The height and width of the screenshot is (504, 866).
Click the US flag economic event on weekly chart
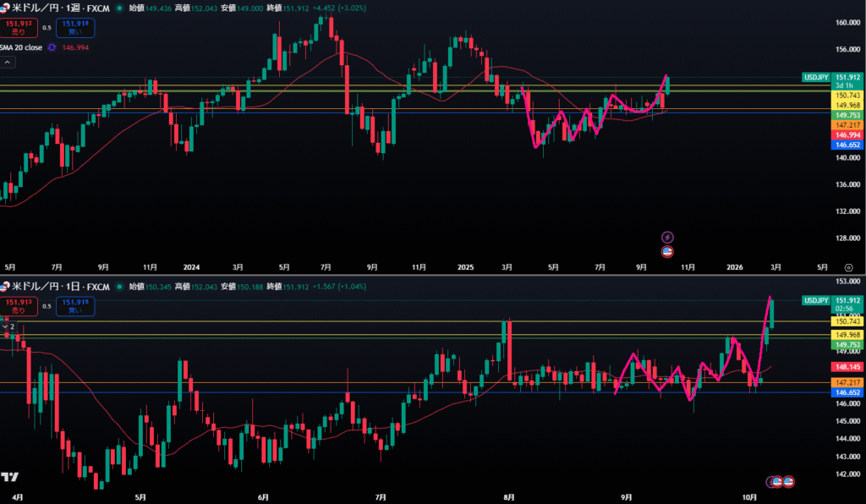(667, 251)
